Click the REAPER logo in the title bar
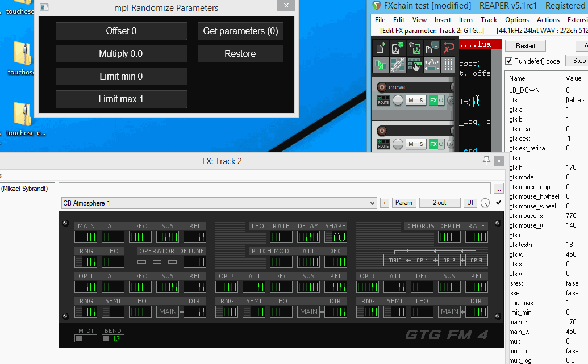The image size is (588, 364). click(376, 5)
